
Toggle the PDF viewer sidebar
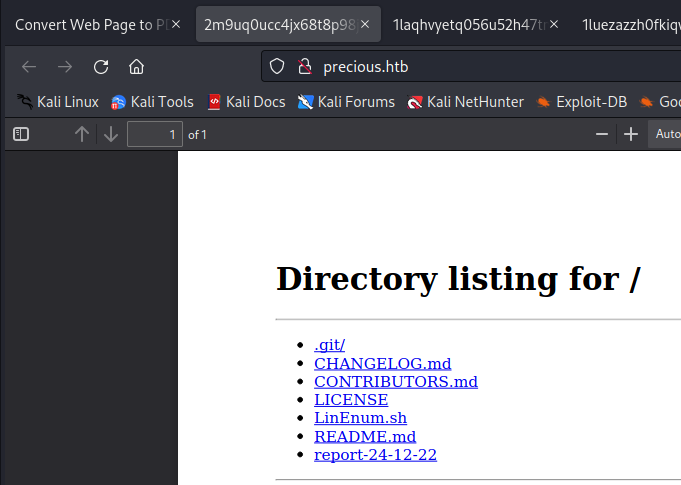coord(21,134)
